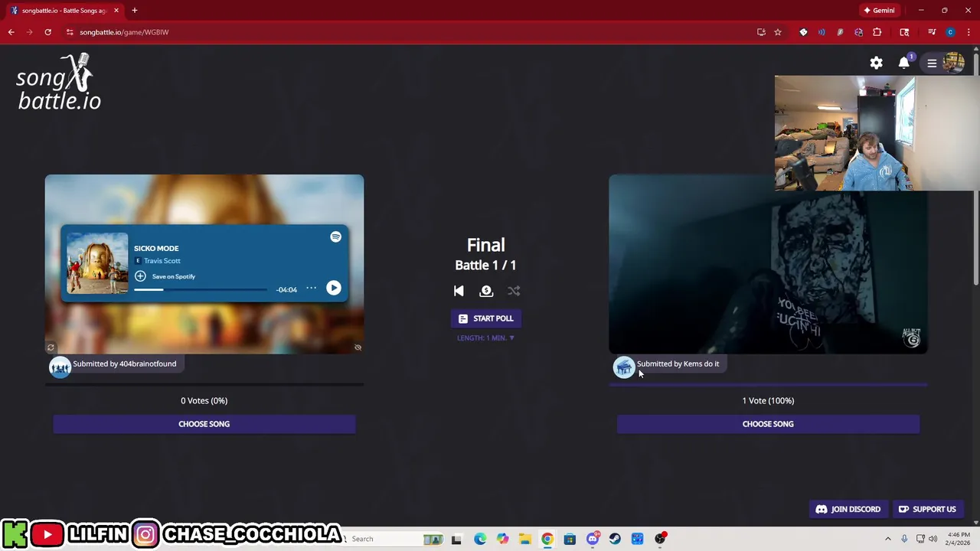
Task: Open OBS from the taskbar
Action: 660,539
